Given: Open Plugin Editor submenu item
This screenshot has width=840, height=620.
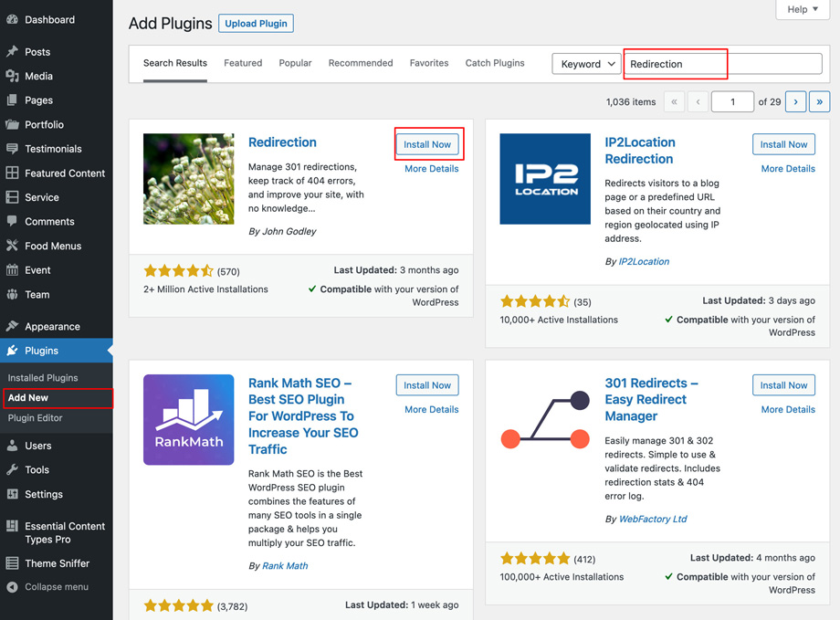Looking at the screenshot, I should click(x=35, y=418).
